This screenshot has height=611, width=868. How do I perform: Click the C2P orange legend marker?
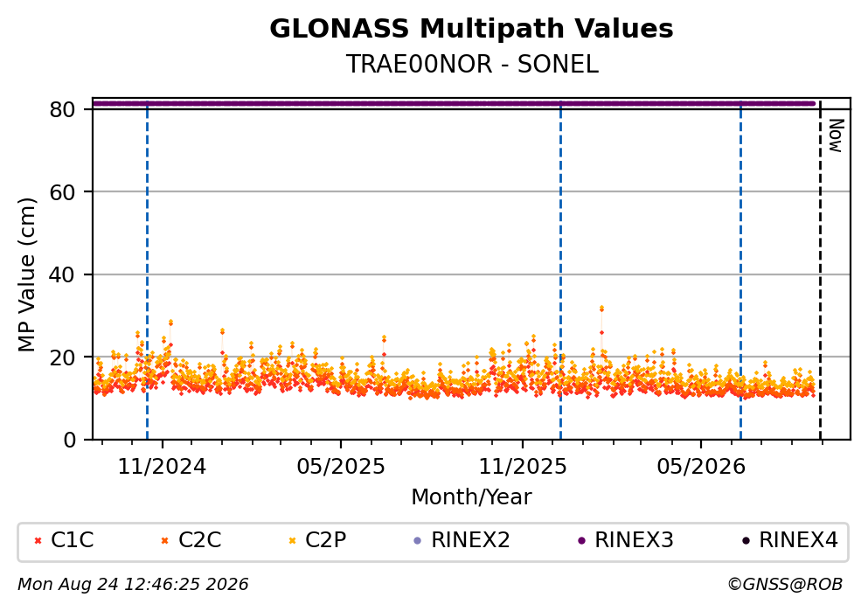(x=292, y=541)
